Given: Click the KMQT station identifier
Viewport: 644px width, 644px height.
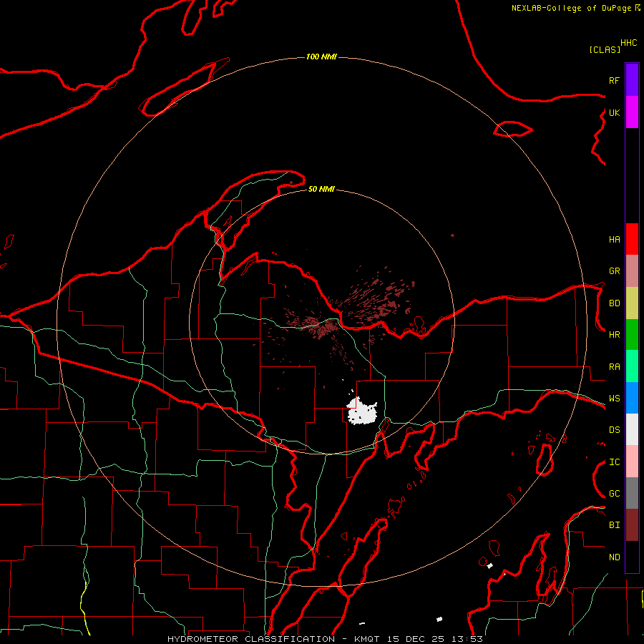Looking at the screenshot, I should (x=368, y=639).
